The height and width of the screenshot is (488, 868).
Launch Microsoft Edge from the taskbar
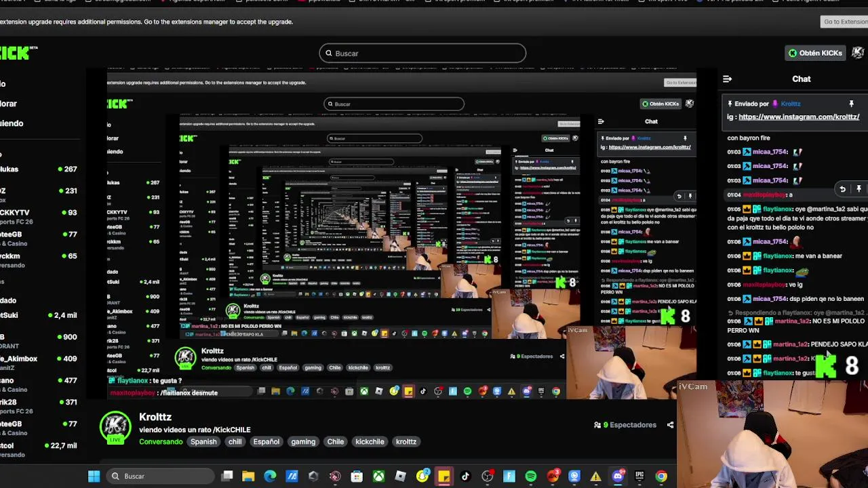click(x=270, y=476)
